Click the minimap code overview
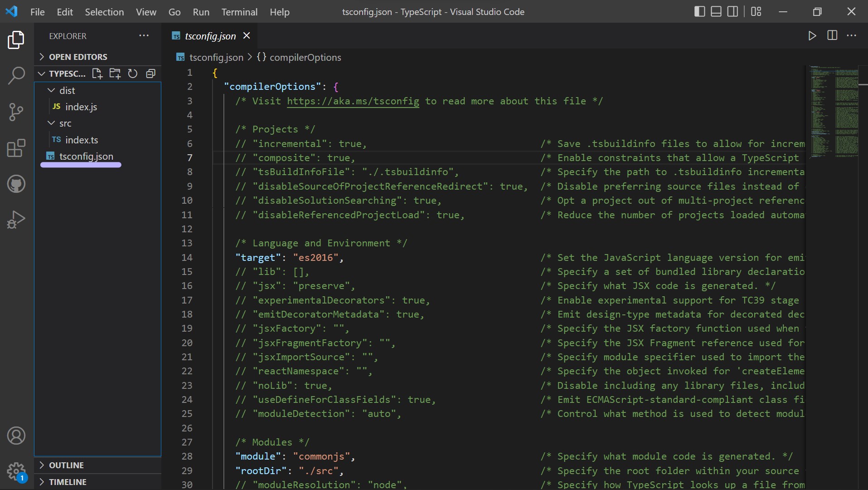Image resolution: width=868 pixels, height=490 pixels. 834,111
